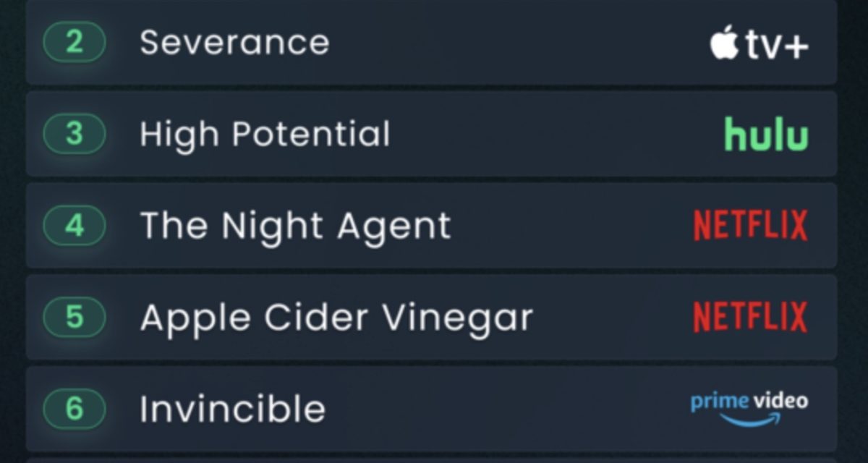This screenshot has height=463, width=868.
Task: Open the High Potential title
Action: [x=265, y=135]
